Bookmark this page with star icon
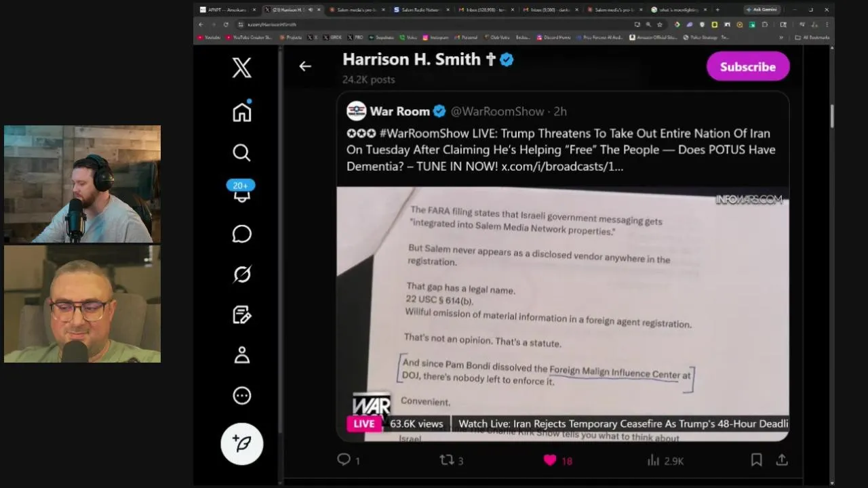Screen dimensions: 868x488 (x=659, y=24)
